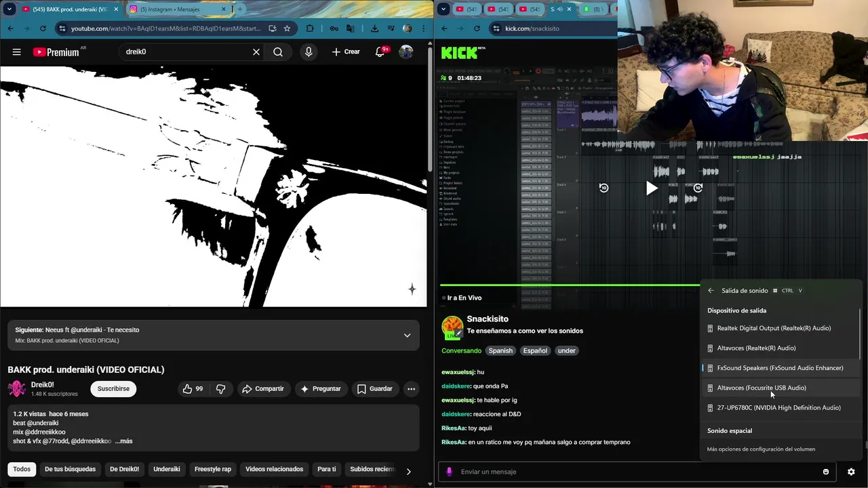Open site info for kick.com
The width and height of the screenshot is (868, 488).
coord(496,28)
